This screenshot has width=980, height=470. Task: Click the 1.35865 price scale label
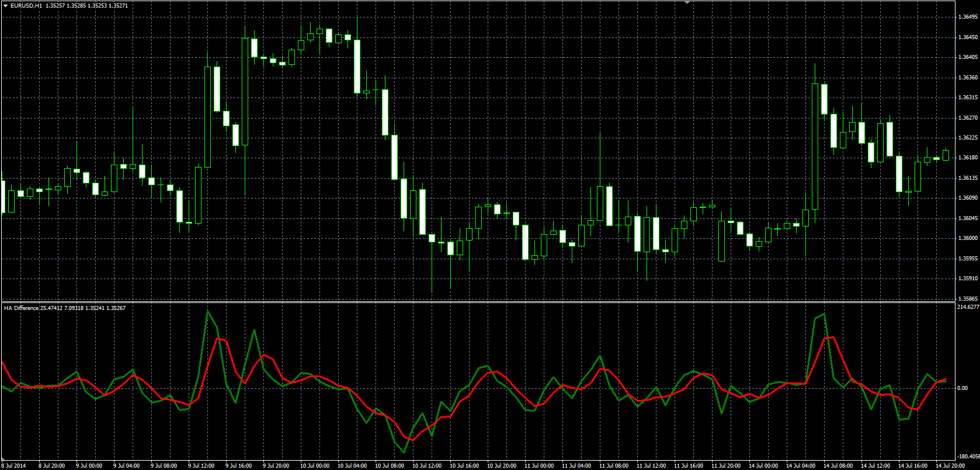[x=968, y=299]
